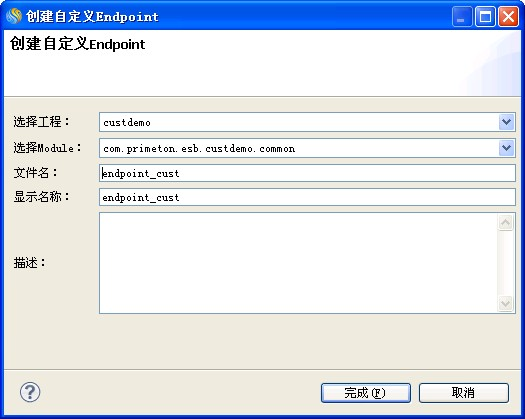Image resolution: width=525 pixels, height=419 pixels.
Task: Click the description scrollbar down arrow
Action: click(505, 303)
